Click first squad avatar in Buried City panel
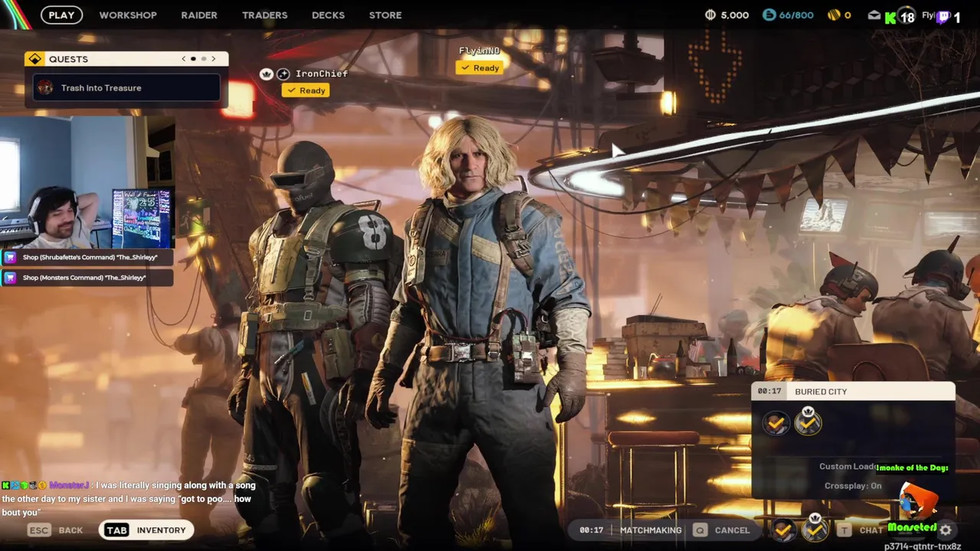 (776, 422)
